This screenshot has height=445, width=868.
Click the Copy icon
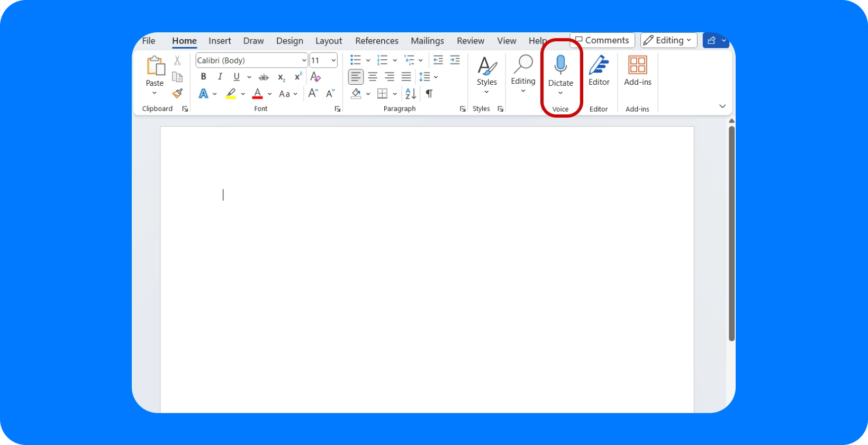pyautogui.click(x=177, y=77)
